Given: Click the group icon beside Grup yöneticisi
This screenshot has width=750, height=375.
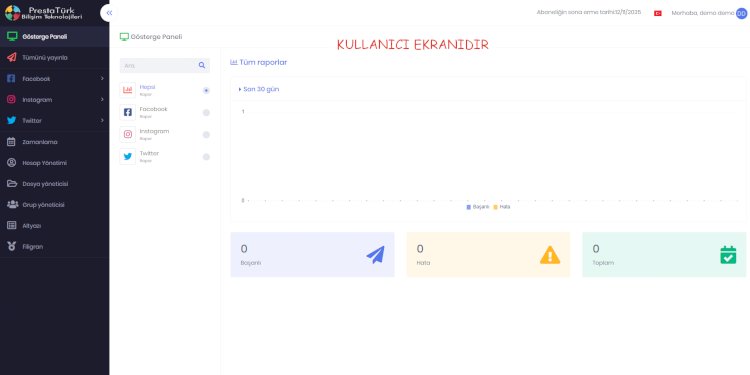Looking at the screenshot, I should tap(12, 205).
